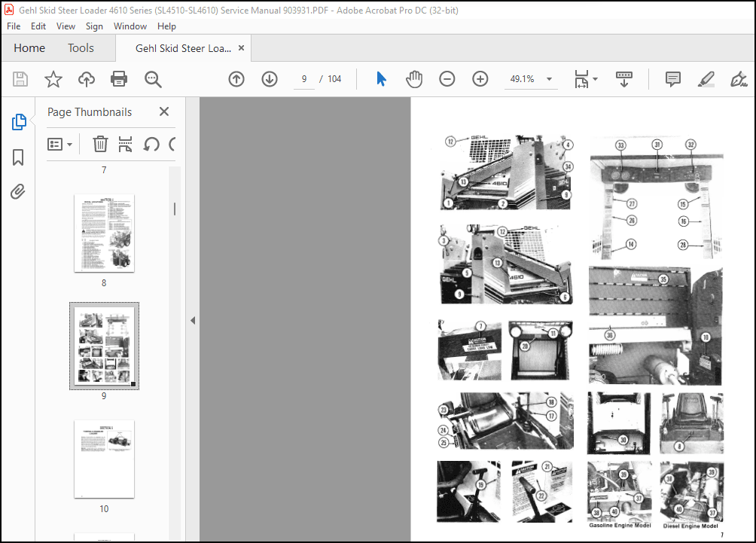Toggle the Page Thumbnails panel icon
This screenshot has height=543, width=756.
(19, 122)
